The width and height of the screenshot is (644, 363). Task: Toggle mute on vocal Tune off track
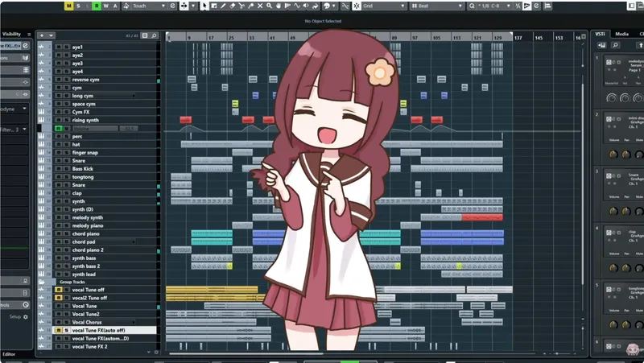59,290
